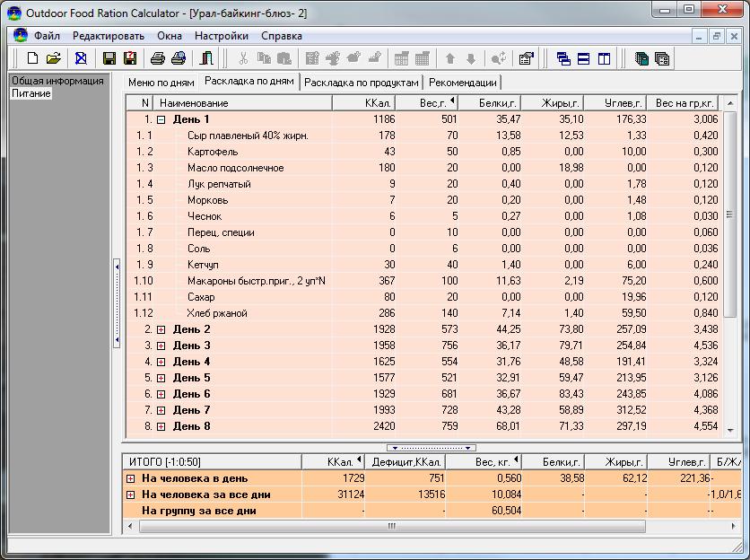Sort by the Вес,г. column header
Viewport: 750px width, 560px height.
point(426,103)
